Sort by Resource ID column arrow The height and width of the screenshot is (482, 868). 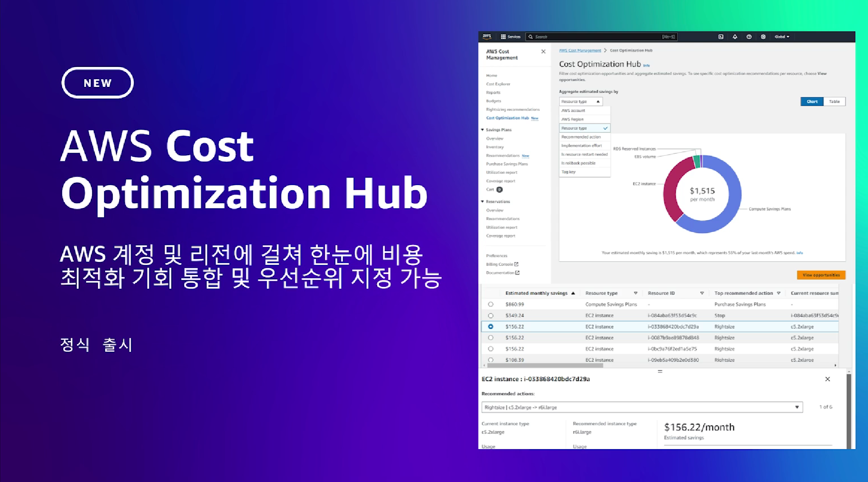702,293
